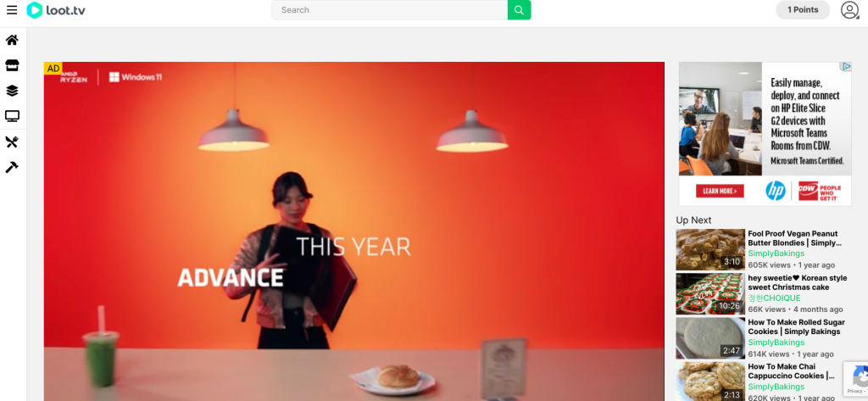This screenshot has width=868, height=401.
Task: Select the fork and knife sidebar icon
Action: coord(12,142)
